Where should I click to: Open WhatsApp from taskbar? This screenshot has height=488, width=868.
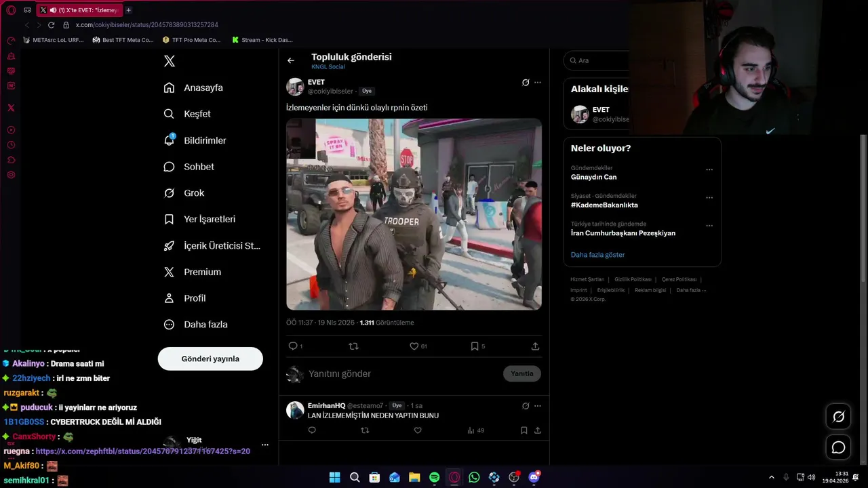point(474,477)
